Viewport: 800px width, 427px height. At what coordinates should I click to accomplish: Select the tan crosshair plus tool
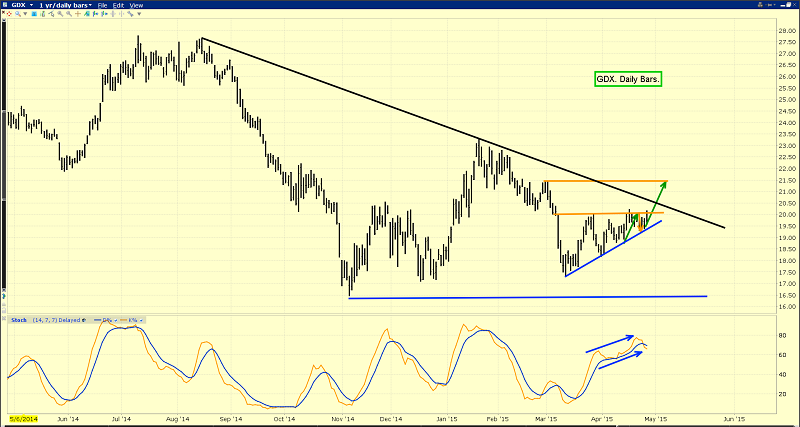click(x=78, y=14)
